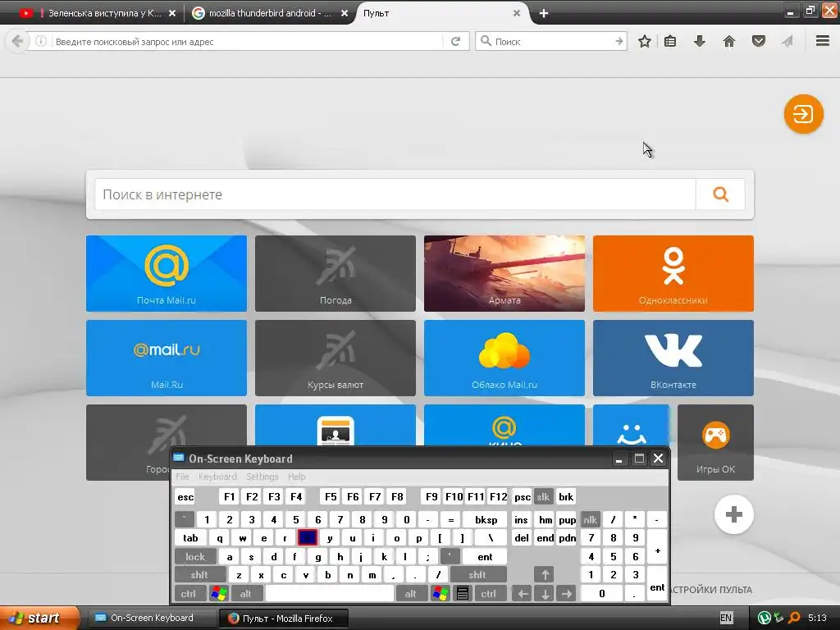Click the left Windows logo key

point(218,594)
